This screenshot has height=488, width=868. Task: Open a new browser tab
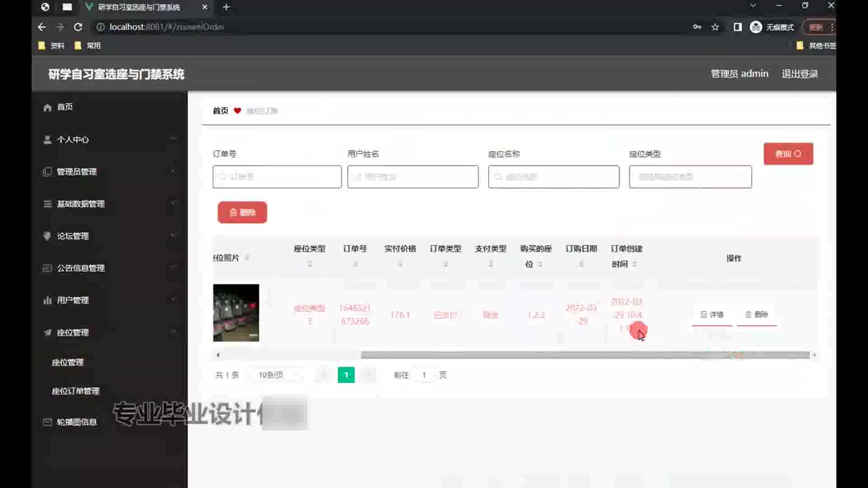click(x=226, y=7)
